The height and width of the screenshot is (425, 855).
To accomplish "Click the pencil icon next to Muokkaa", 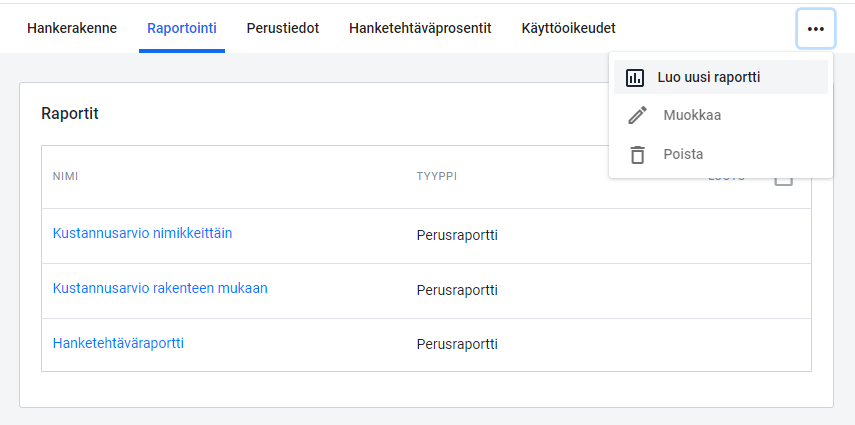I will pos(637,115).
